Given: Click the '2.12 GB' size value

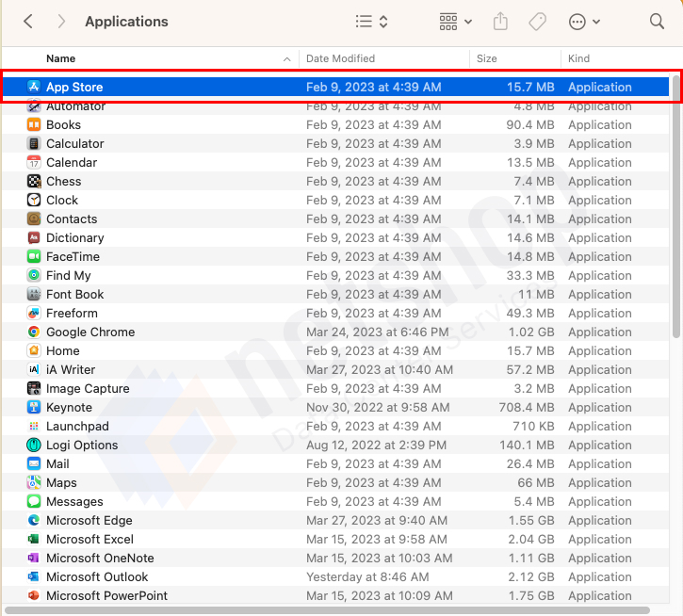Looking at the screenshot, I should coord(531,576).
